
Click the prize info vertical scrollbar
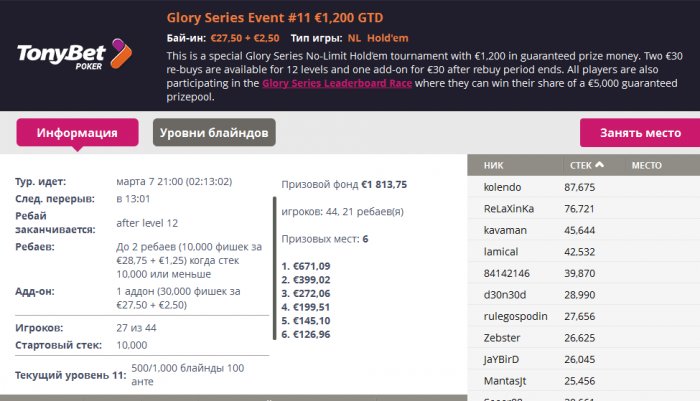[274, 270]
